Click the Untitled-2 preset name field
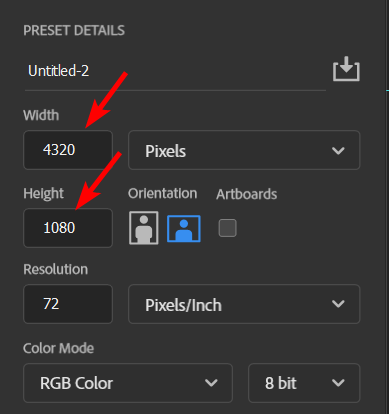The image size is (389, 414). click(x=175, y=71)
